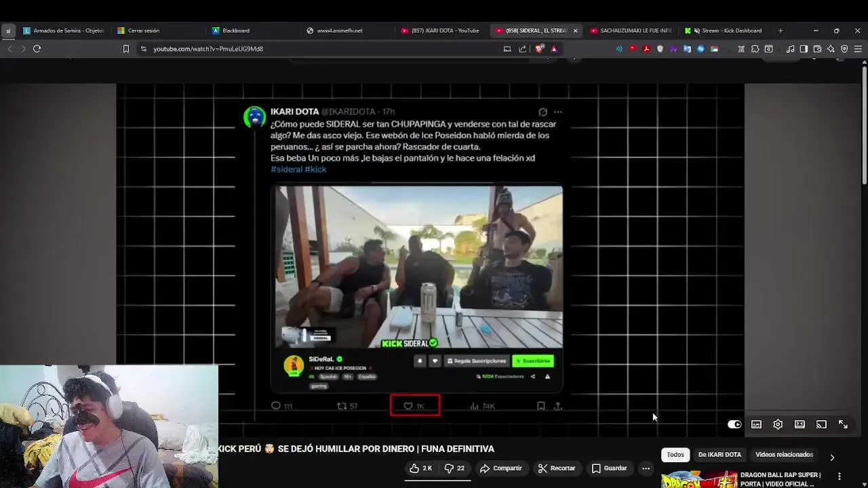This screenshot has width=868, height=488.
Task: Open Dragon Ball Rap Super video thumbnail
Action: (x=699, y=479)
